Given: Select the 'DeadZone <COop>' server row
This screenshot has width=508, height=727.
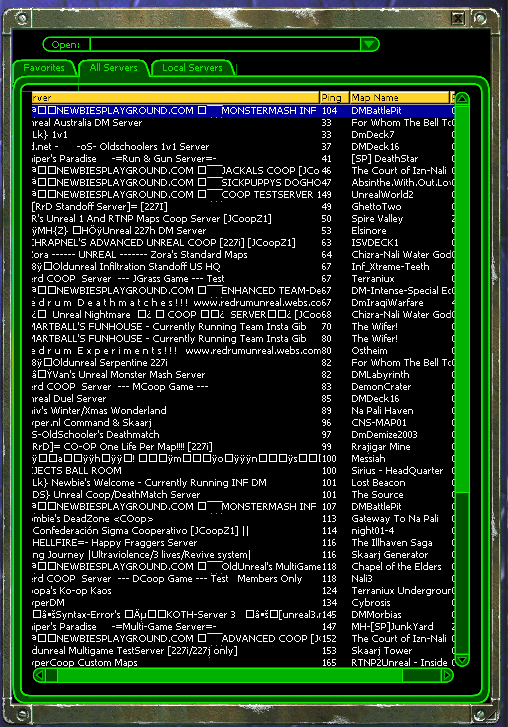Looking at the screenshot, I should coord(243,519).
